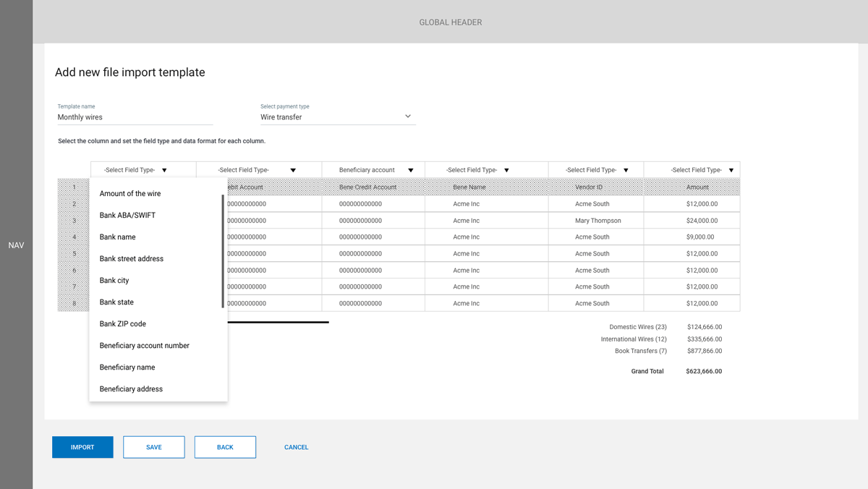Open field type dropdown above Amount column
Image resolution: width=868 pixels, height=489 pixels.
[x=692, y=170]
